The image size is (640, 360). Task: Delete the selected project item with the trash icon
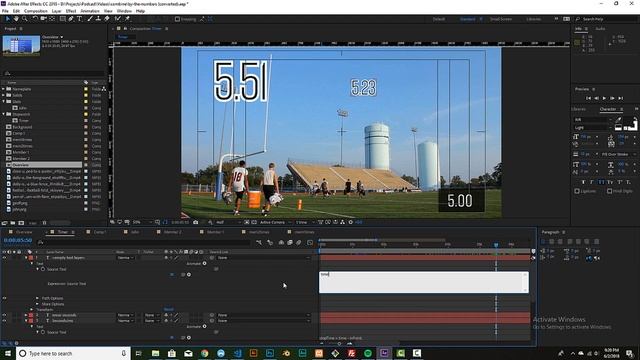coord(44,223)
